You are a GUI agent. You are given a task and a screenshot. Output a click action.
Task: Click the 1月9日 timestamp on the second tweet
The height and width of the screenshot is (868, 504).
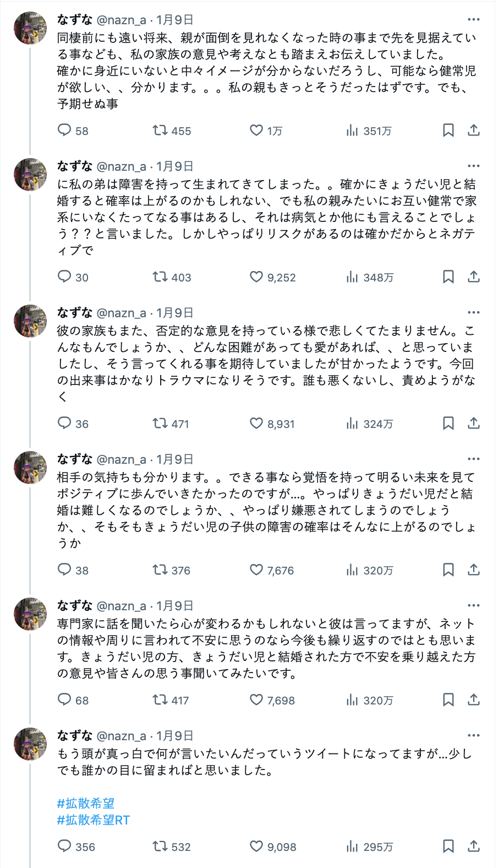pos(175,165)
